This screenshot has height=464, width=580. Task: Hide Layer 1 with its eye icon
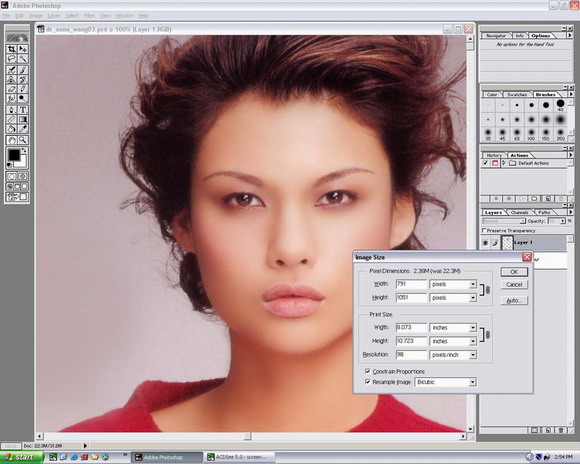click(485, 243)
